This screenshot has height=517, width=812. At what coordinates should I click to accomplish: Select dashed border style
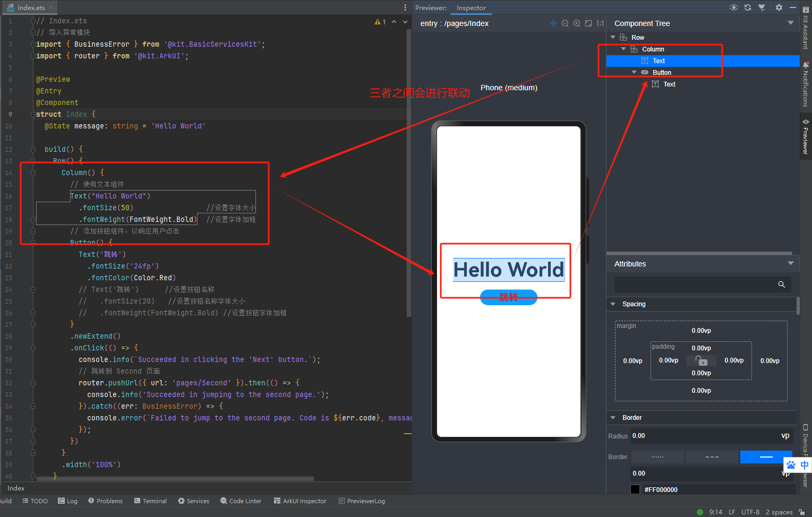(712, 457)
